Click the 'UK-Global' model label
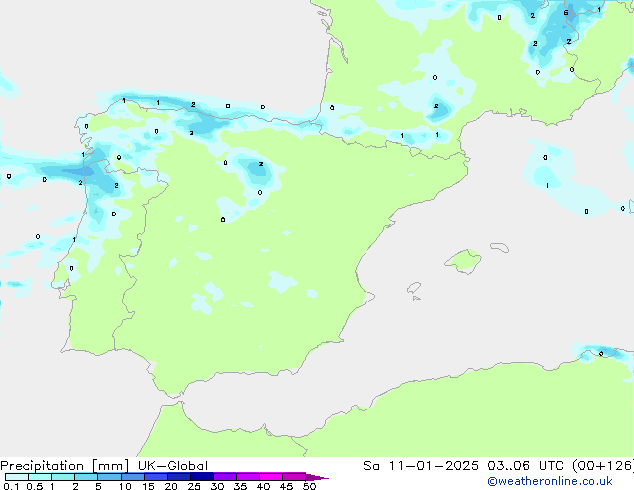 pos(173,466)
